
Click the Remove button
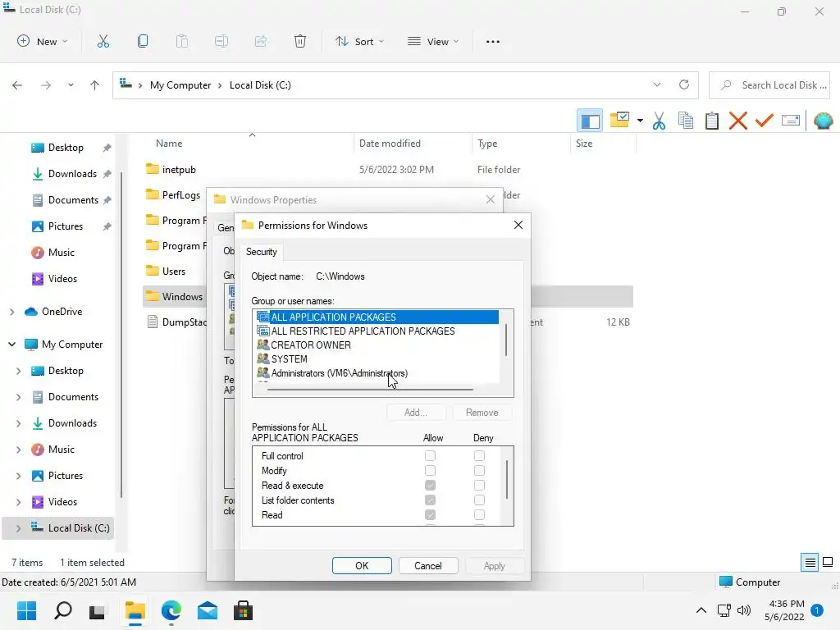pos(482,413)
